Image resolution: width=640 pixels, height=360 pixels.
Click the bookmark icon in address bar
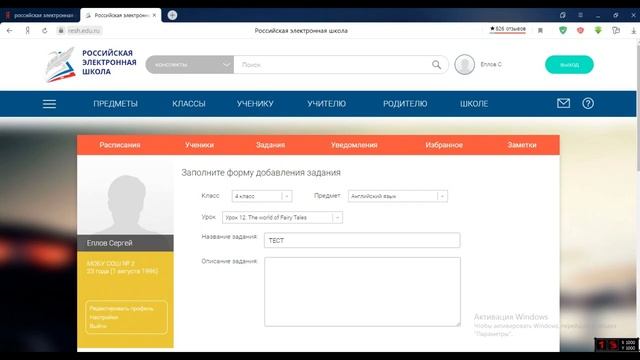point(540,31)
